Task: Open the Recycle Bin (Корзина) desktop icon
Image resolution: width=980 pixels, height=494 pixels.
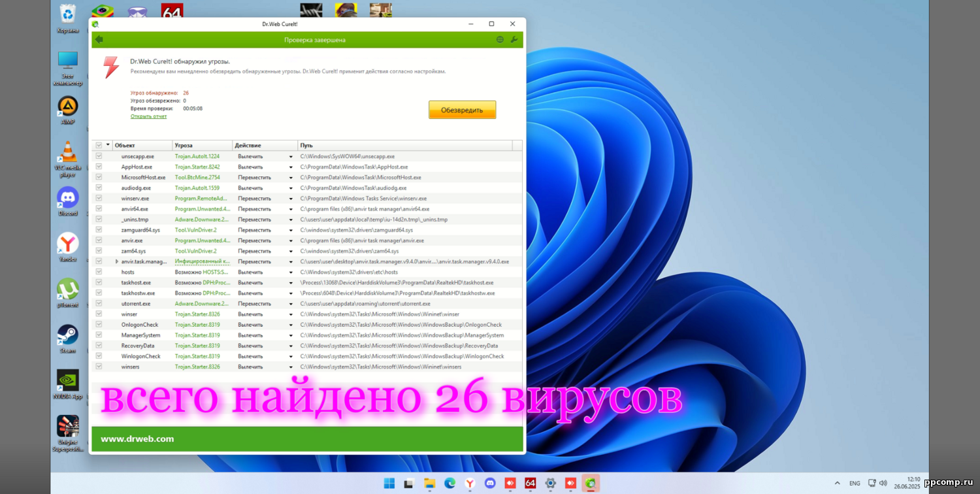Action: [67, 18]
